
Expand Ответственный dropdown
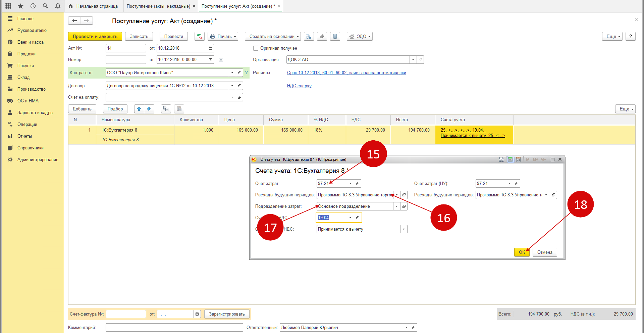coord(406,328)
